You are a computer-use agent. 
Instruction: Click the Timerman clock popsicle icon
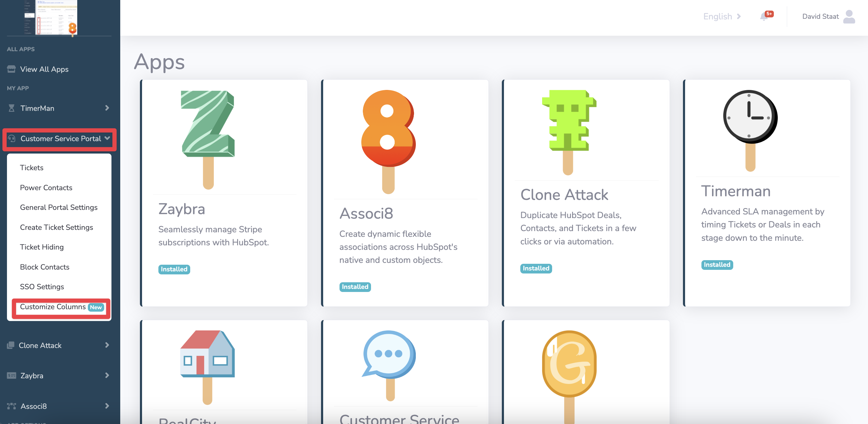point(750,131)
